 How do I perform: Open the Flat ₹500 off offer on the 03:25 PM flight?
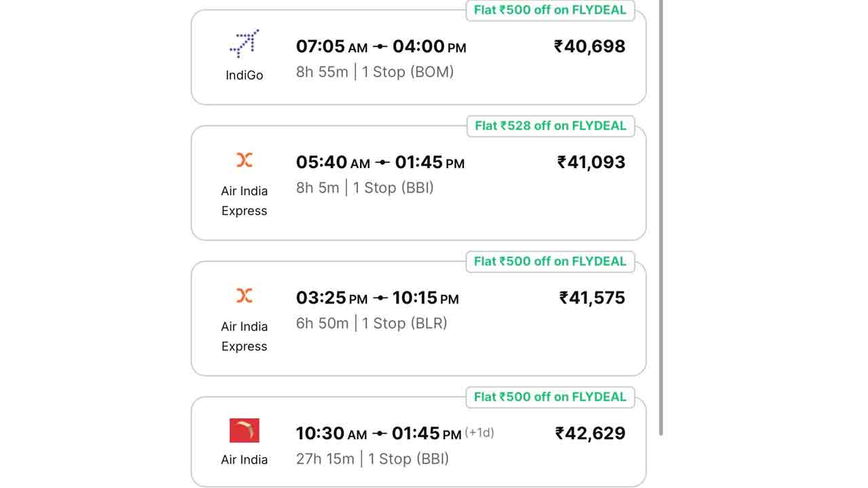click(550, 262)
